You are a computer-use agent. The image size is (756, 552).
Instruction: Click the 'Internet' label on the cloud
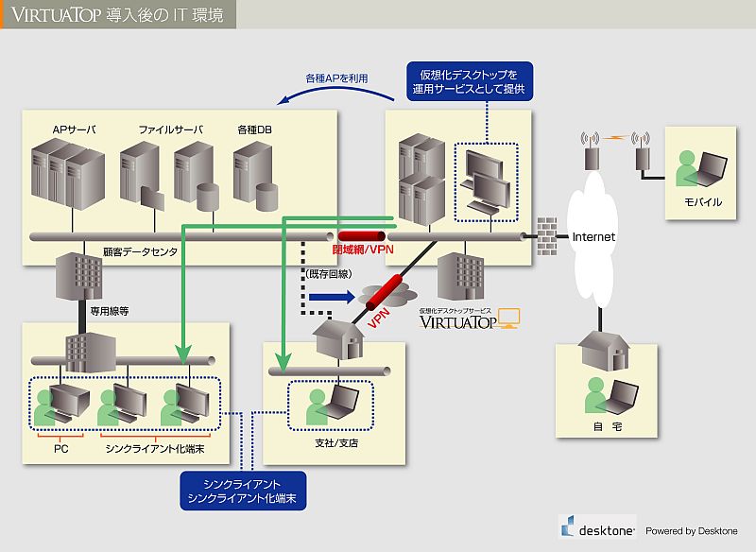point(593,236)
